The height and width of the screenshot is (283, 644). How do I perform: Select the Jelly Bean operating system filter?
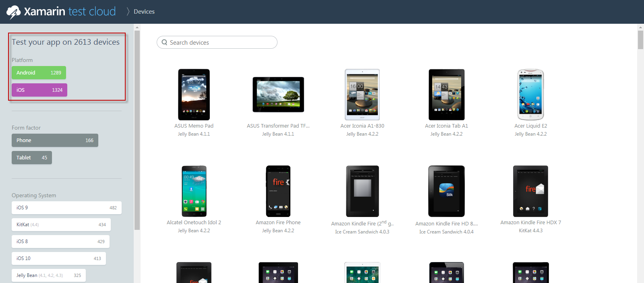tap(48, 275)
